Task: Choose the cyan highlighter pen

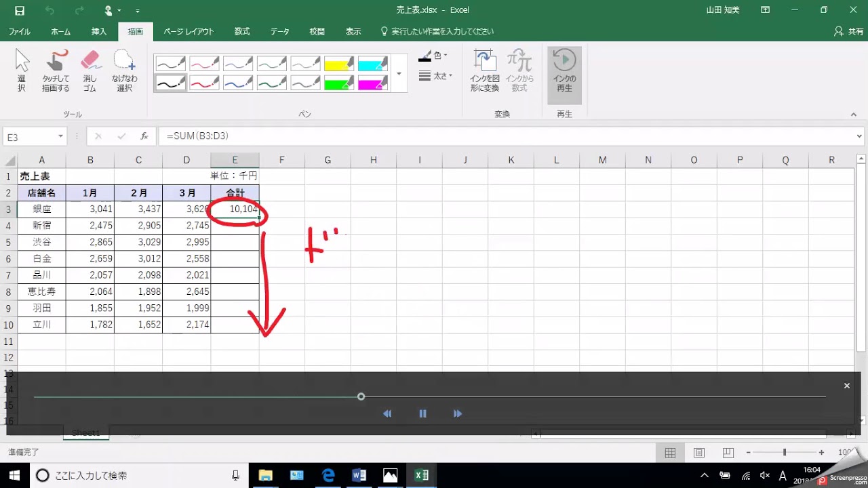Action: point(373,64)
